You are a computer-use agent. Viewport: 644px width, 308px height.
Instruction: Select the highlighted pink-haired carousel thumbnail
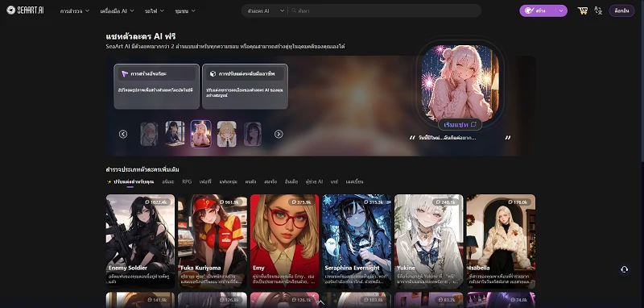[200, 134]
